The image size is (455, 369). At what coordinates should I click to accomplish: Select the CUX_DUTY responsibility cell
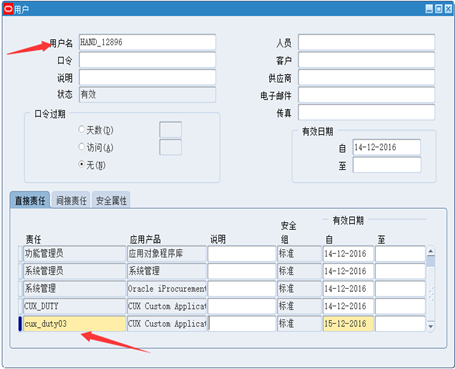tap(74, 306)
